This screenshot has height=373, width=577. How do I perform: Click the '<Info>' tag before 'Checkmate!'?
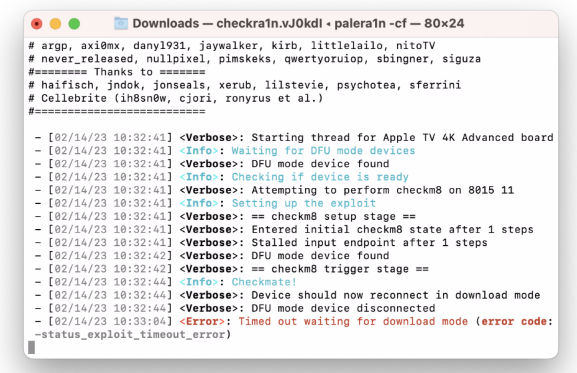[199, 282]
